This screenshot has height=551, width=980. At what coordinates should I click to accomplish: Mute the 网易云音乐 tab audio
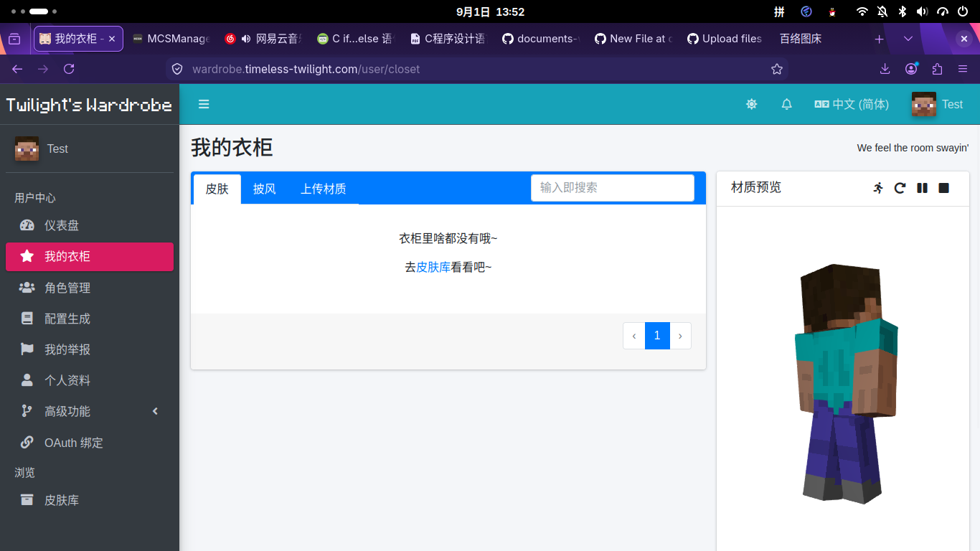[x=246, y=39]
